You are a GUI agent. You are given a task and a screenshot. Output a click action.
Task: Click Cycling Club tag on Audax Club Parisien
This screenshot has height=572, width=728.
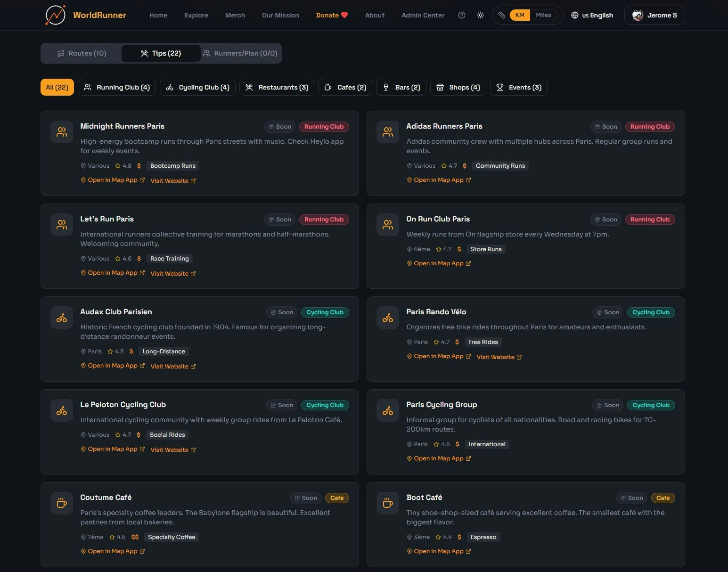pos(325,312)
